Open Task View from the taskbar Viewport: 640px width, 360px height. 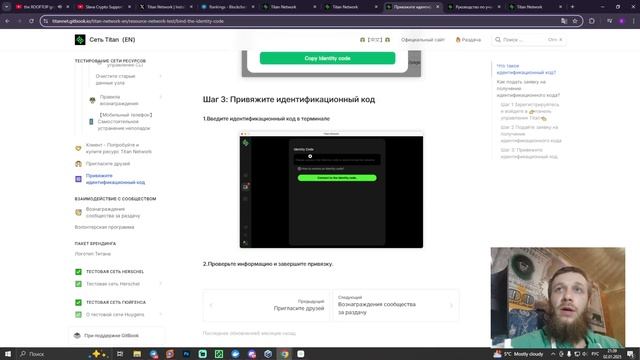120,354
